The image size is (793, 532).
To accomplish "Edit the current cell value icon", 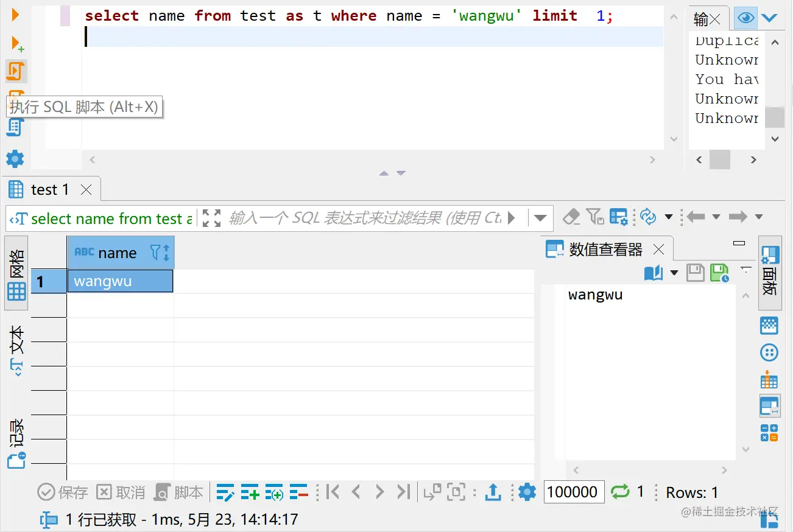I will pyautogui.click(x=226, y=492).
